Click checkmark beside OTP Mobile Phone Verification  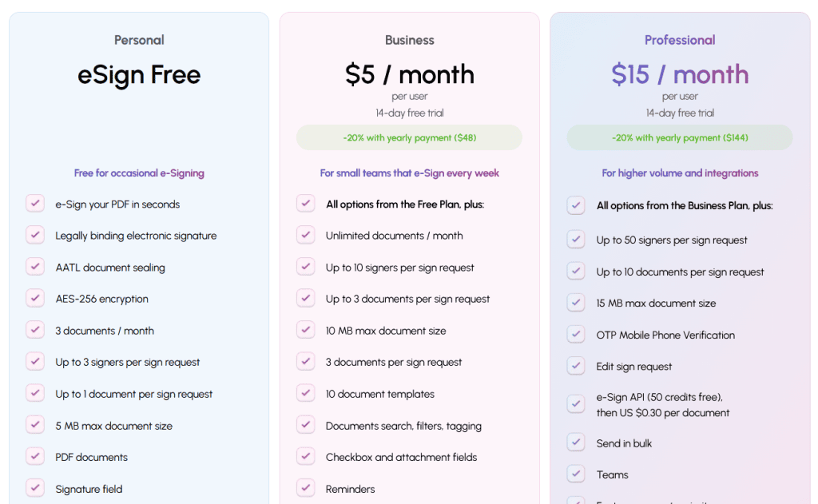576,335
